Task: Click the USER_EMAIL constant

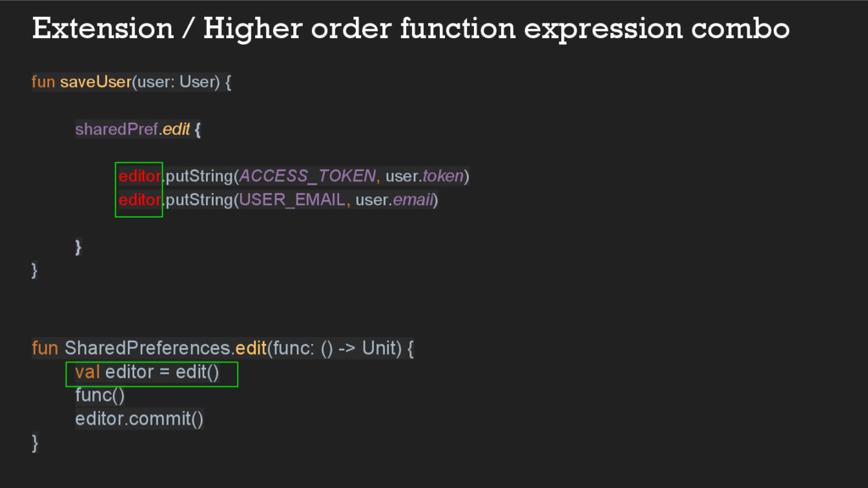Action: coord(292,200)
